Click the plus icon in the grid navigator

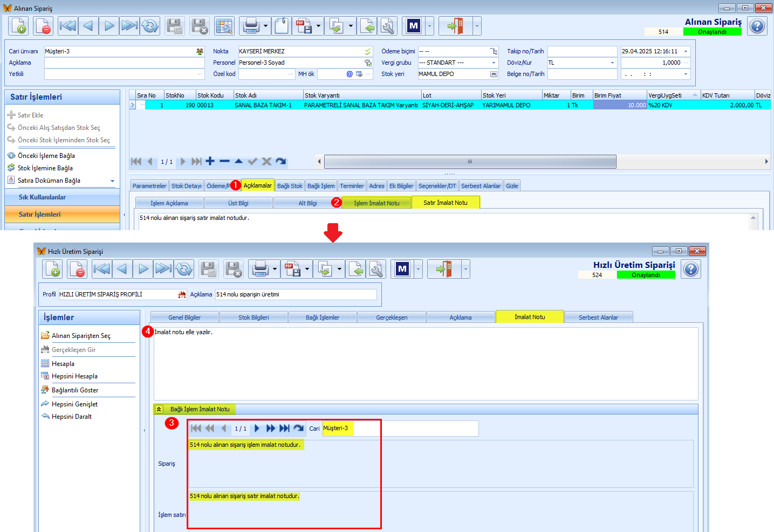coord(210,161)
